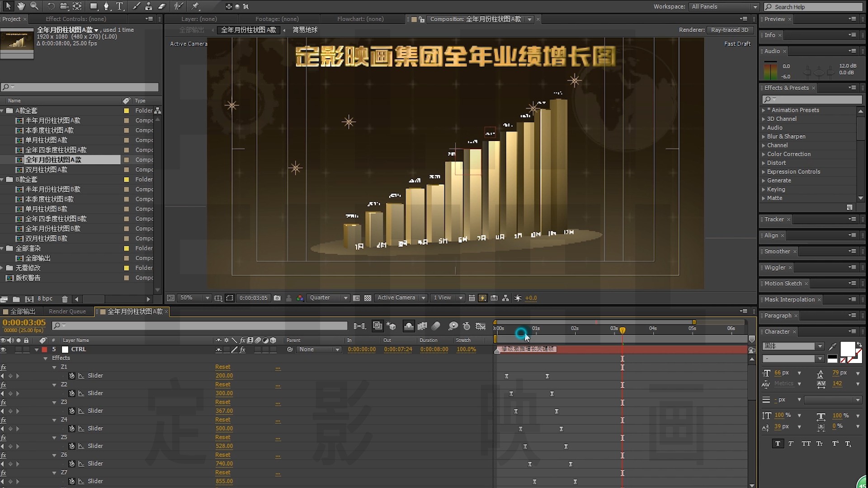
Task: Click the Auto-keyframe stopwatch icon in timeline
Action: 467,326
